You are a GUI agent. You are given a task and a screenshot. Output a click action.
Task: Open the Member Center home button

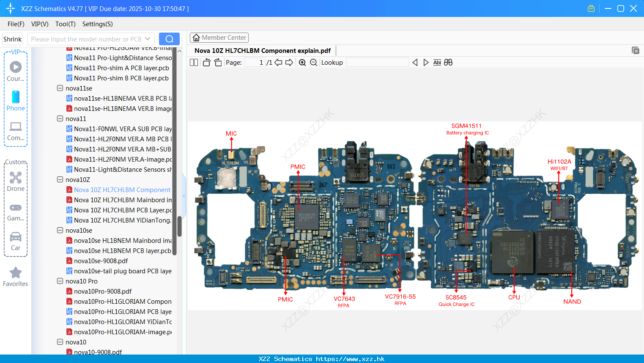[219, 38]
